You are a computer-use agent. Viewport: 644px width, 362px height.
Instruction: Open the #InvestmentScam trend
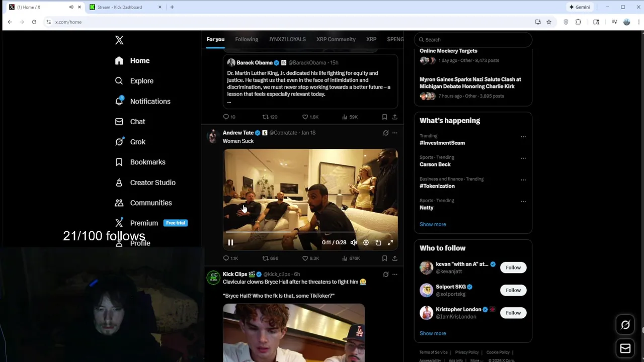click(442, 143)
